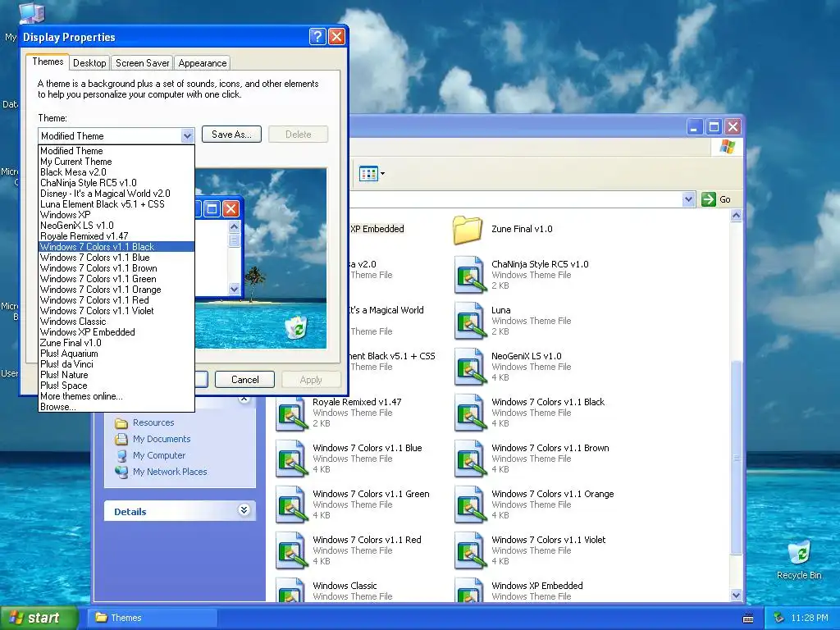Choose Windows XP from theme list
This screenshot has height=630, width=840.
point(116,215)
